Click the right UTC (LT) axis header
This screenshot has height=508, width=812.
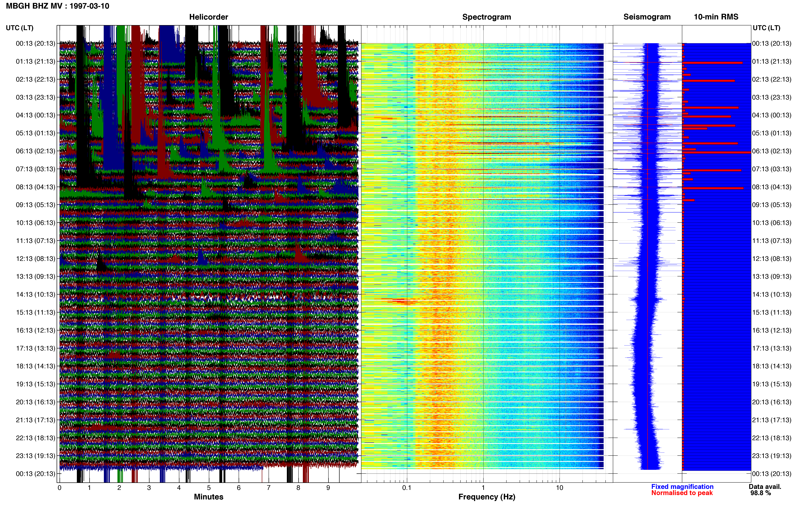coord(766,28)
